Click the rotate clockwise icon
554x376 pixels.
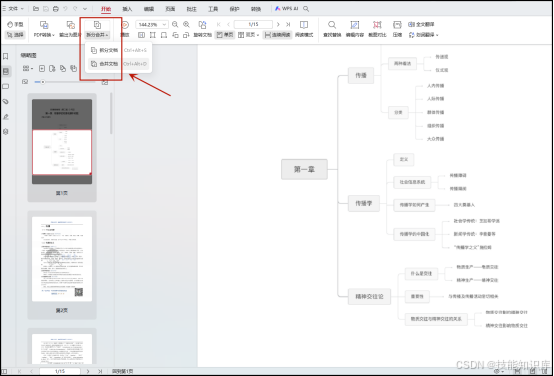coord(186,35)
